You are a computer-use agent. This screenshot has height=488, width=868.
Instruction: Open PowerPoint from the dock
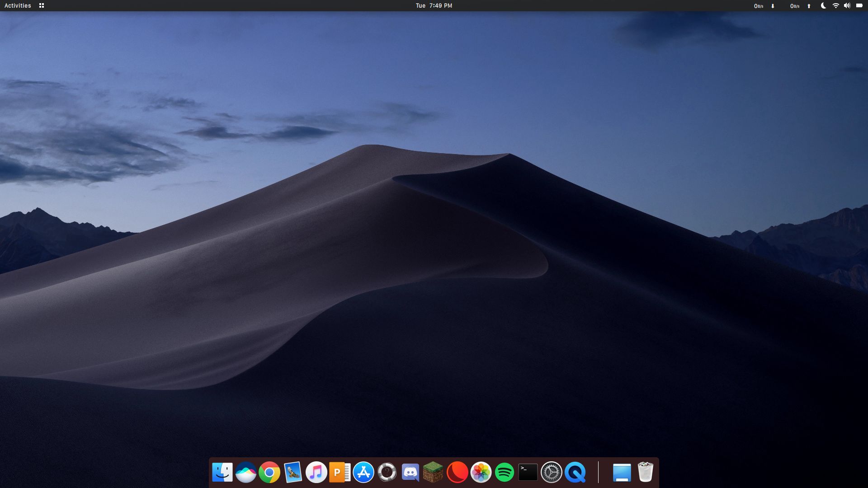click(340, 472)
